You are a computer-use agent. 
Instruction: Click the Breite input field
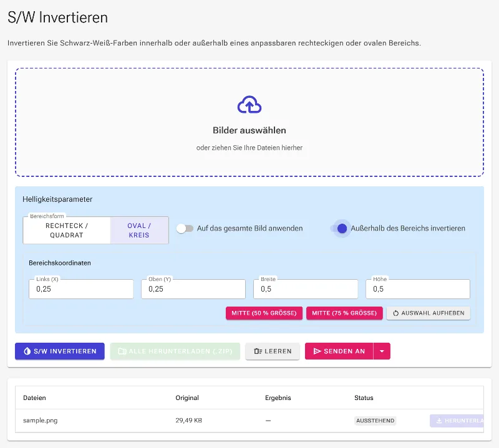[306, 289]
